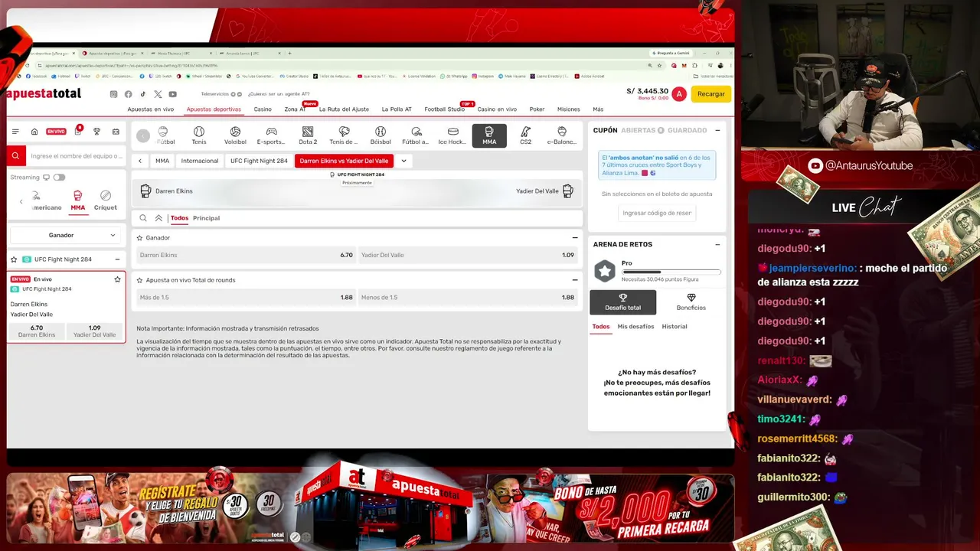
Task: Select the Fútbol americano helmet icon
Action: 416,135
